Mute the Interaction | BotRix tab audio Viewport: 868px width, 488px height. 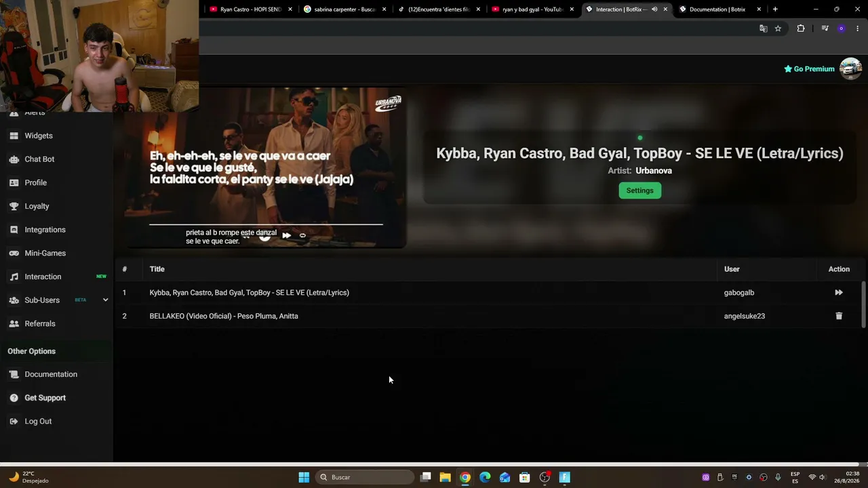pyautogui.click(x=654, y=9)
